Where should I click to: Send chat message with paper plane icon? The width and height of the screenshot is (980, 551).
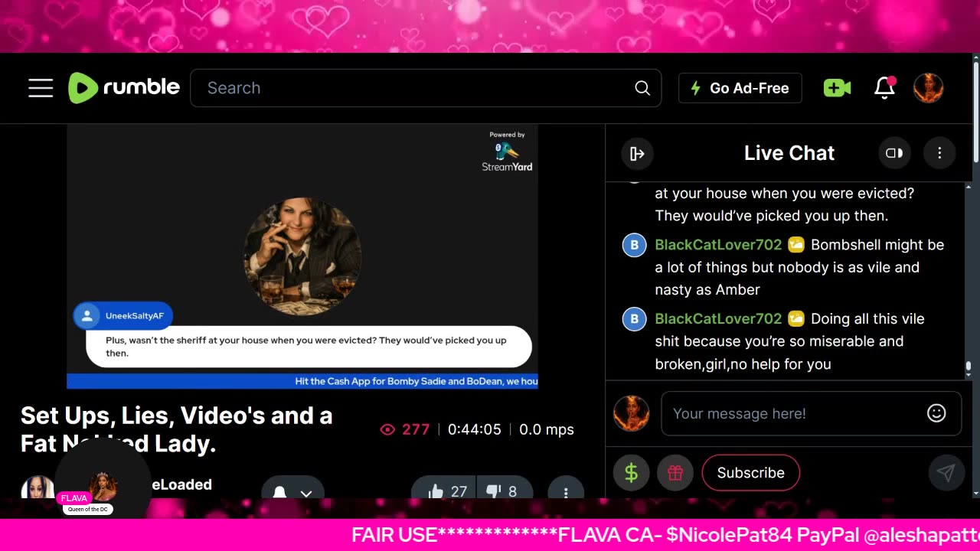(946, 473)
